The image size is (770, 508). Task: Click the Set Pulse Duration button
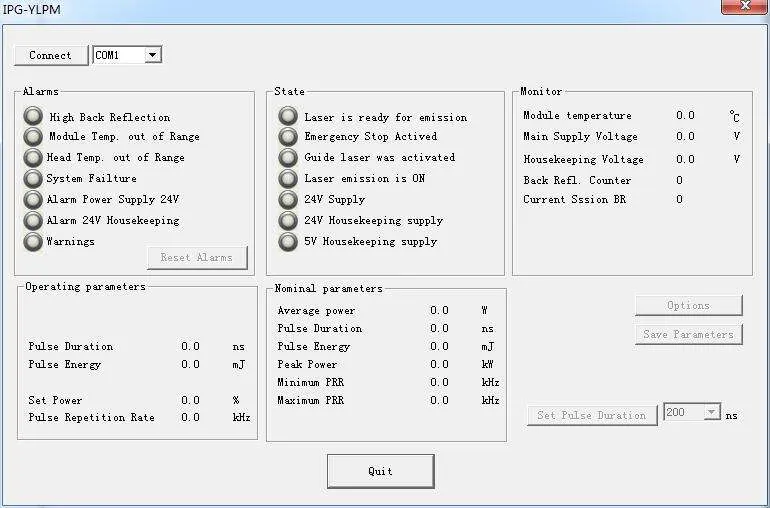[592, 415]
